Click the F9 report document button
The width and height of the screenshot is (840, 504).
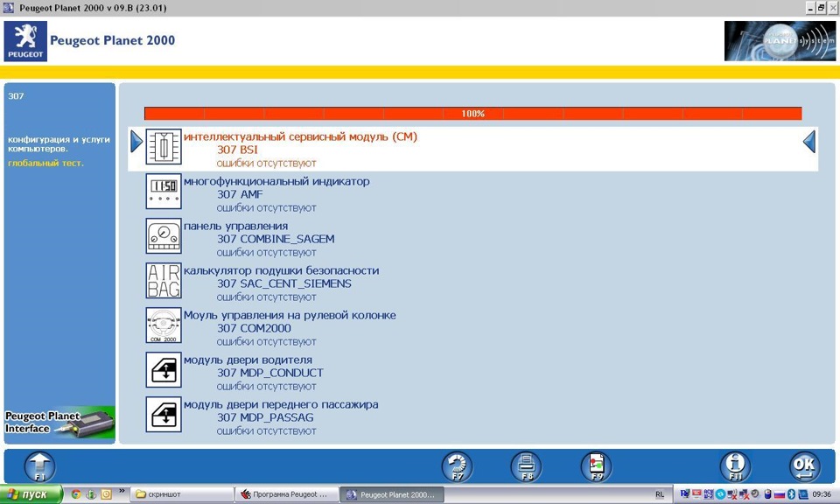pos(596,466)
